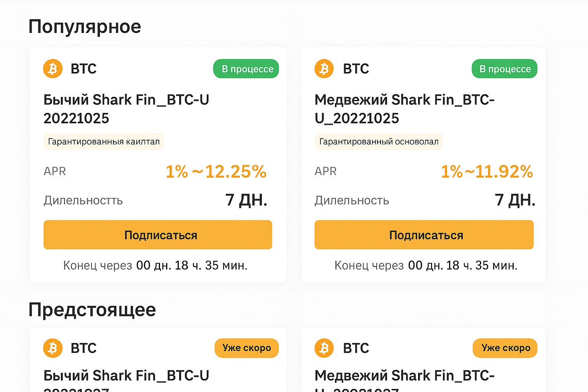This screenshot has height=392, width=588.
Task: Select the Предстоящее section heading
Action: click(x=93, y=310)
